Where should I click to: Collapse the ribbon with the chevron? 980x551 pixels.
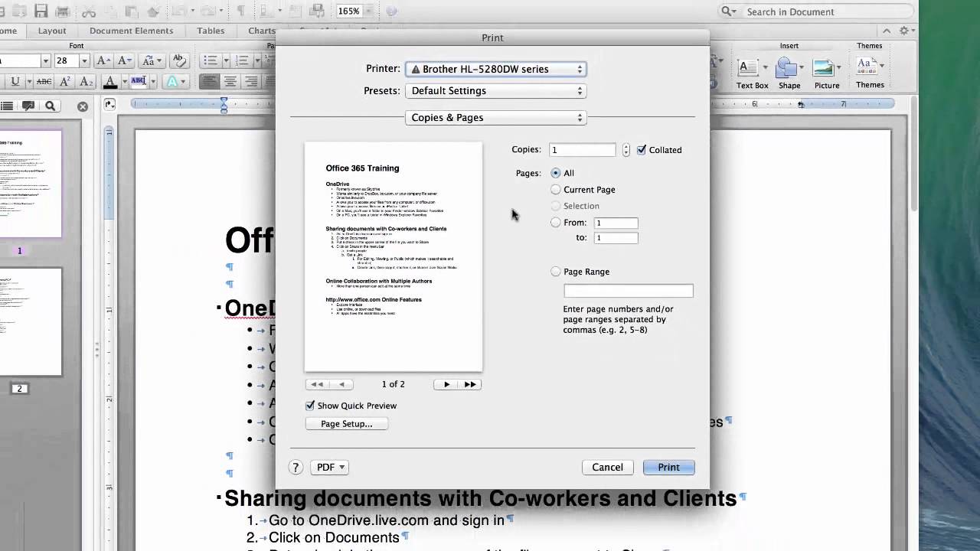(x=887, y=31)
